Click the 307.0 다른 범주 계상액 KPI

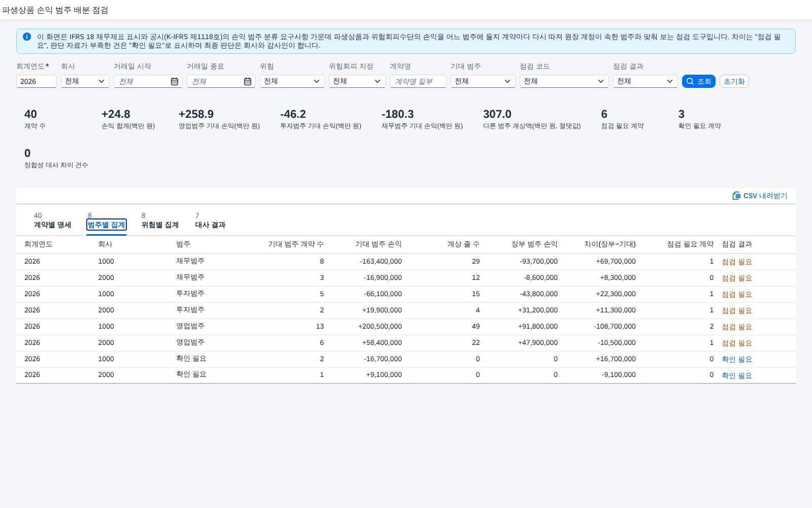pyautogui.click(x=531, y=119)
